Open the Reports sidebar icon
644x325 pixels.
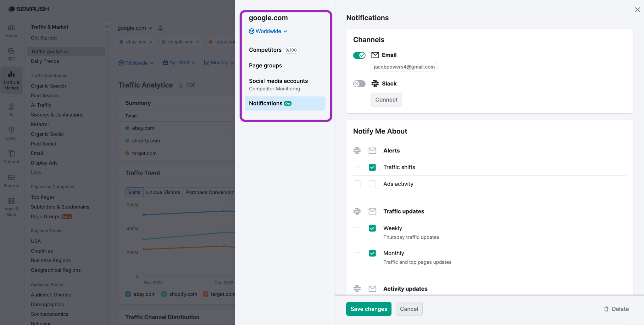tap(11, 181)
